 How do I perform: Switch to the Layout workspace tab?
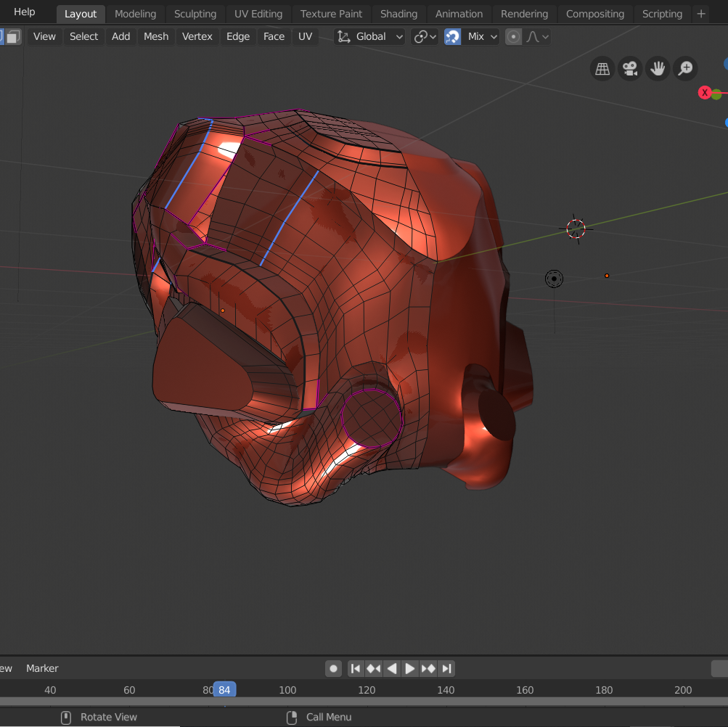[x=81, y=14]
